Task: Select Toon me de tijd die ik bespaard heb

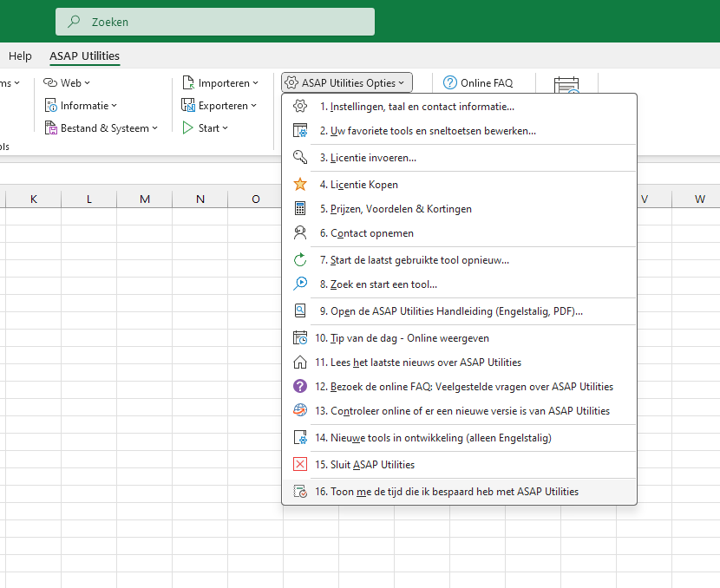Action: point(459,492)
